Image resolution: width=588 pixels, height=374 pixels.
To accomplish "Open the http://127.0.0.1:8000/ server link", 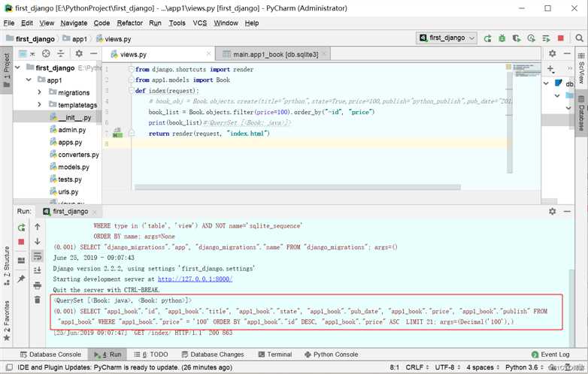I will [195, 279].
